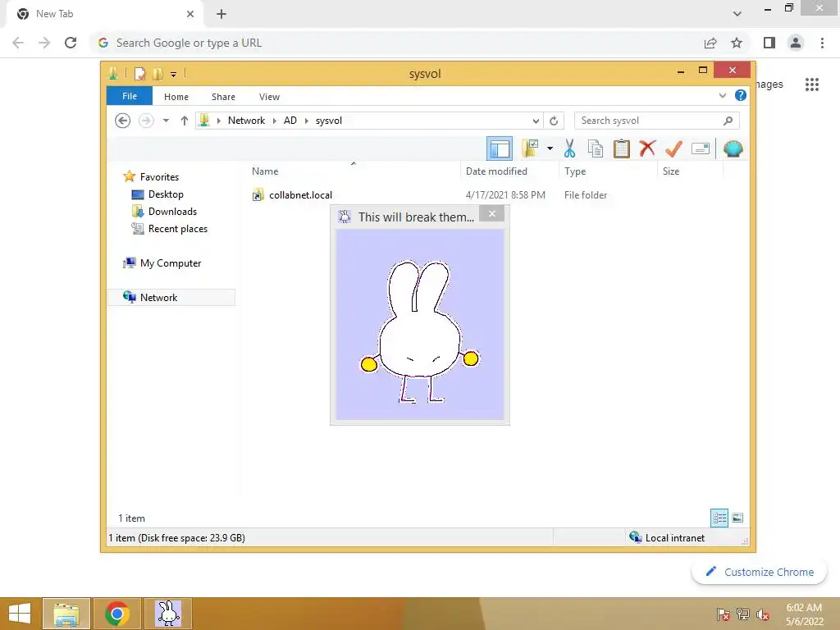This screenshot has height=630, width=840.
Task: Click the Classic Shell settings icon
Action: (x=733, y=148)
